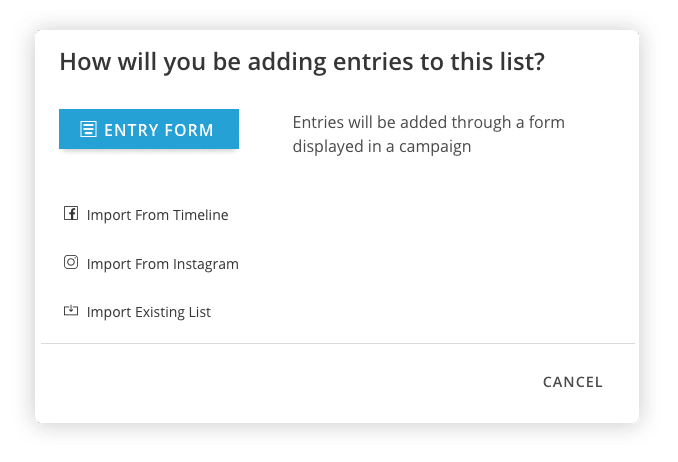Image resolution: width=678 pixels, height=462 pixels.
Task: Select the Import Existing List option
Action: click(148, 312)
